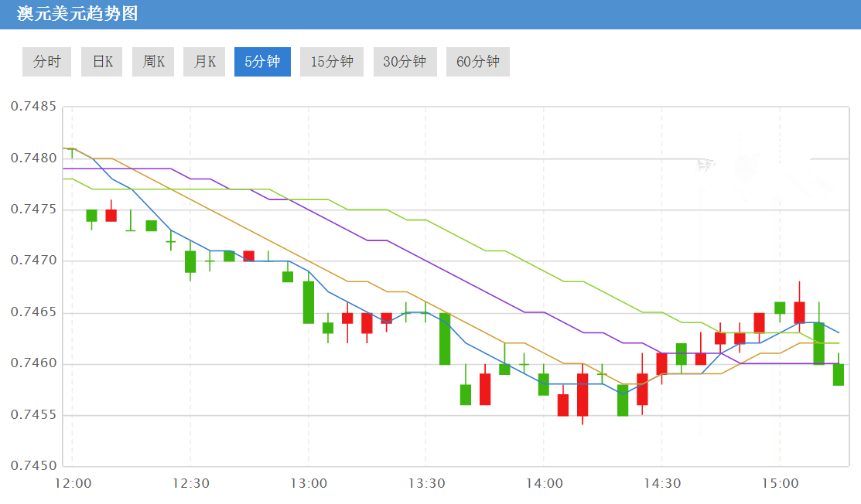
Task: Click the 15:00 time axis label
Action: pyautogui.click(x=780, y=484)
